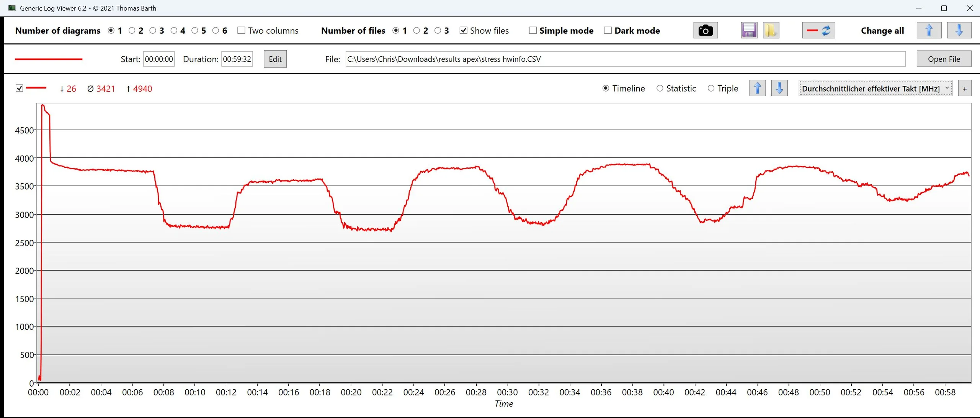The width and height of the screenshot is (980, 418).
Task: Select the Triple view radio button
Action: coord(711,89)
